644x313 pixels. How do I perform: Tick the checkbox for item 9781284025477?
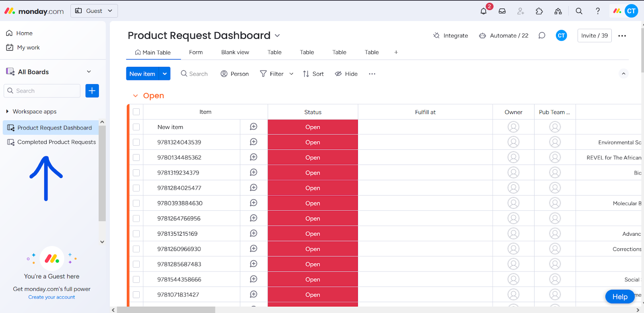tap(136, 188)
